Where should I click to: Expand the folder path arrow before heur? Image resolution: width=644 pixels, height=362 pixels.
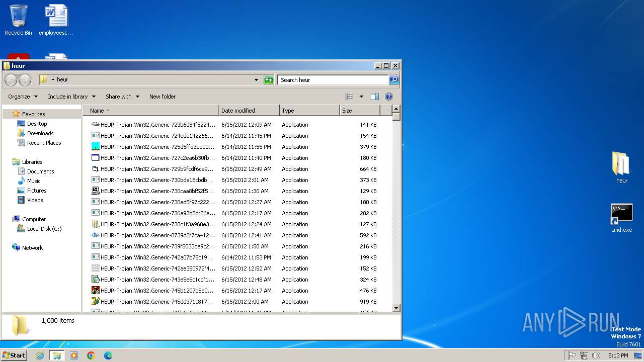(x=53, y=79)
